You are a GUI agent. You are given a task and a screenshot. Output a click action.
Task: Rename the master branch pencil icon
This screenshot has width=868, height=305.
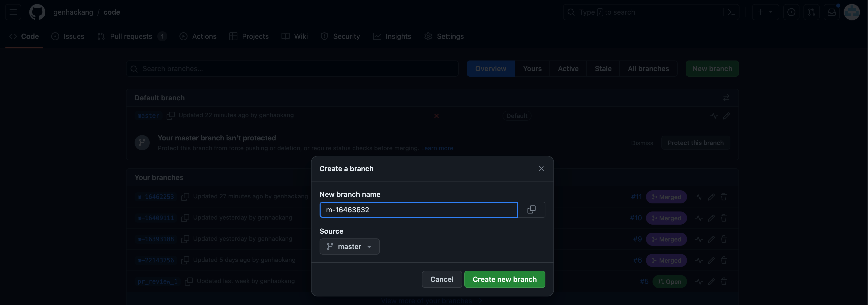[726, 116]
